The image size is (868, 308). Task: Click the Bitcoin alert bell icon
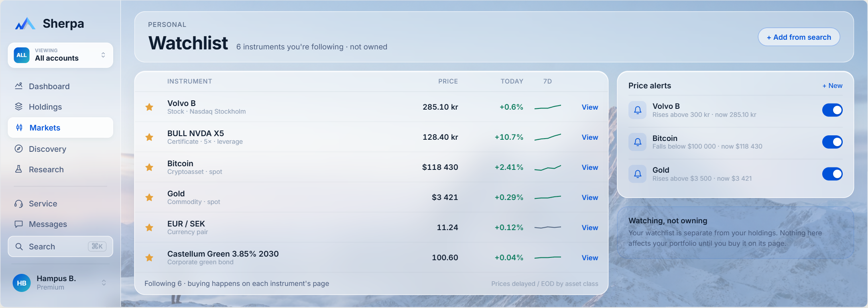pos(637,142)
